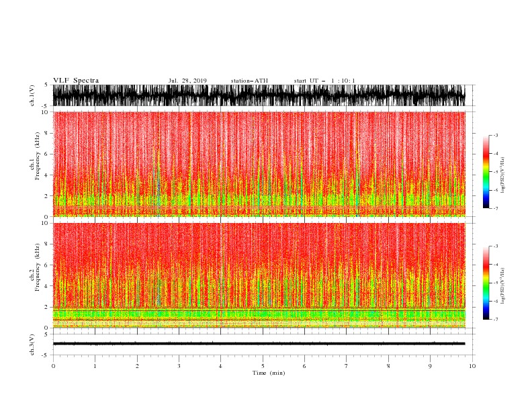Click inside the ch.1 spectrogram panel

coord(259,164)
